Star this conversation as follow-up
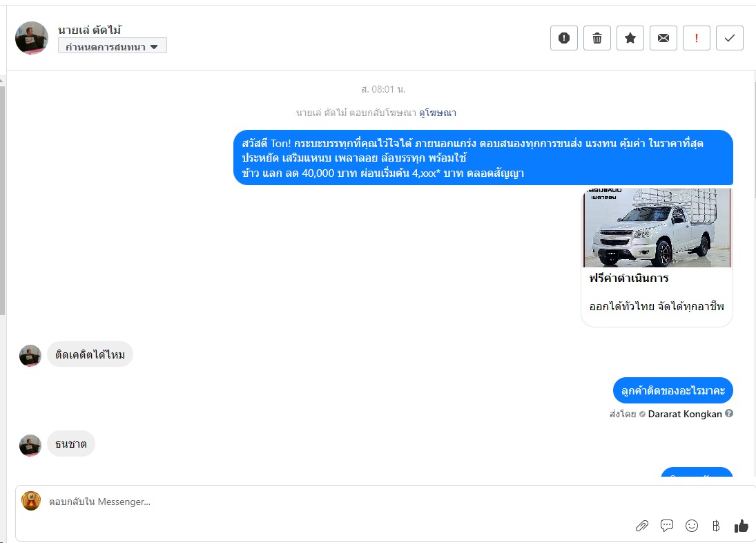Image resolution: width=756 pixels, height=543 pixels. [x=630, y=38]
